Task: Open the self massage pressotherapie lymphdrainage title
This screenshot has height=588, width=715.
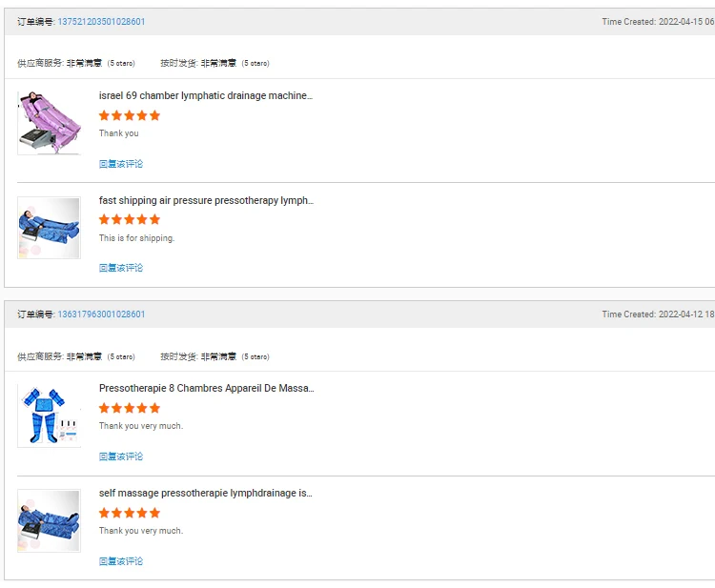Action: (x=205, y=493)
